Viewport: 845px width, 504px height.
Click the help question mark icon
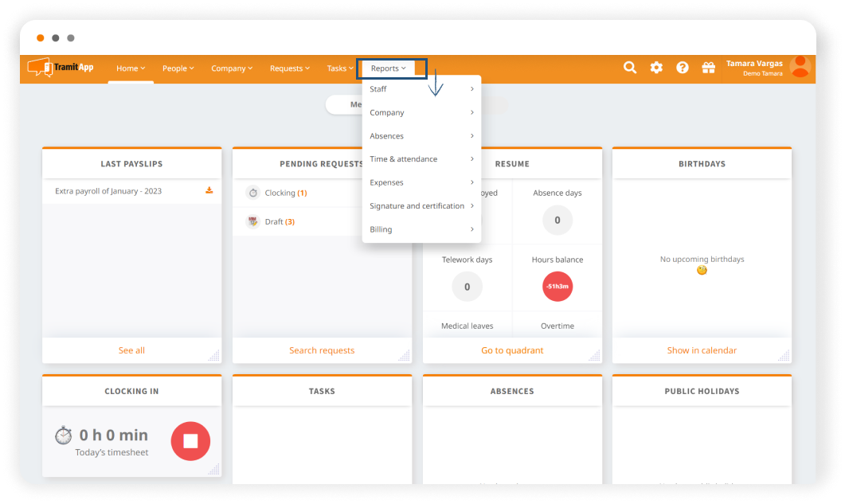click(x=683, y=68)
